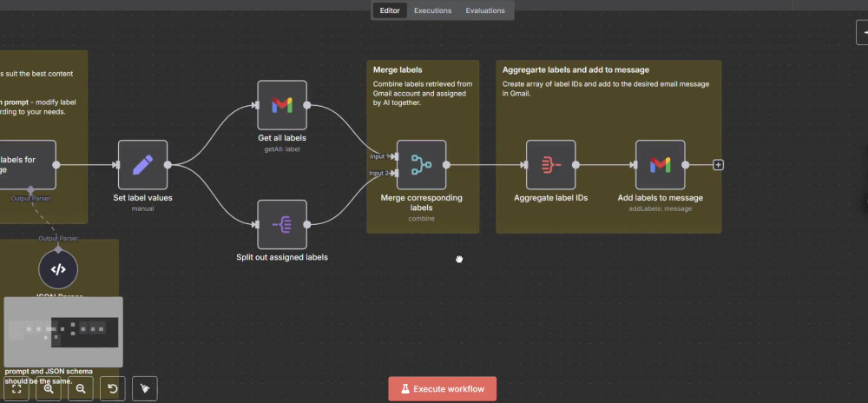Open the Get all labels Gmail node
868x403 pixels.
tap(282, 105)
